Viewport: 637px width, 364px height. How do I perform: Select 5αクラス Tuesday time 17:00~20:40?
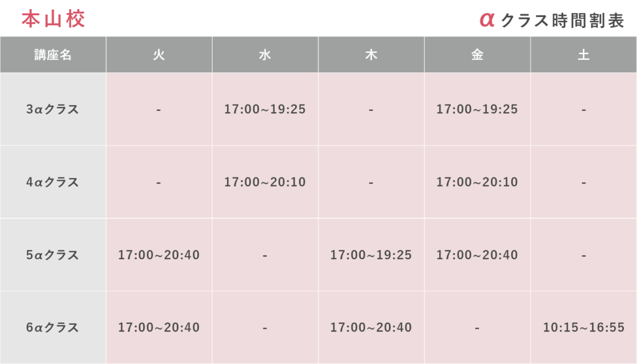pyautogui.click(x=159, y=255)
